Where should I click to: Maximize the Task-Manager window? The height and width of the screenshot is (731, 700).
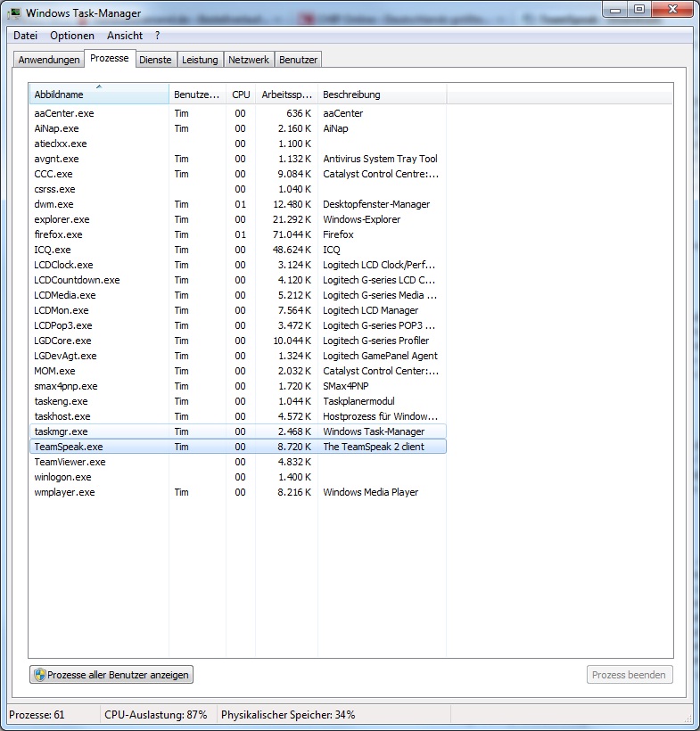pos(639,9)
